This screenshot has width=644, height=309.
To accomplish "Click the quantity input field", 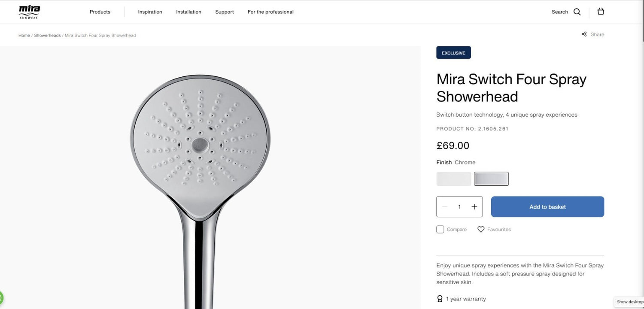I will click(x=459, y=207).
